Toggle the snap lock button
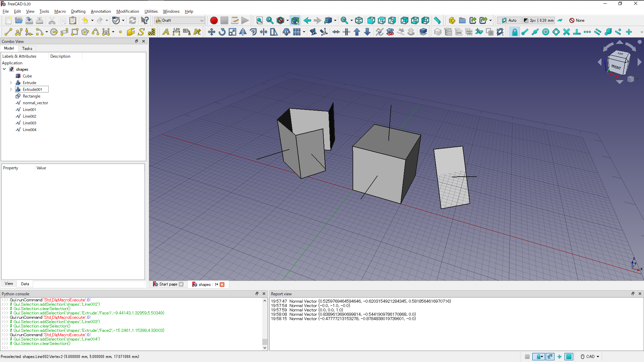 [x=515, y=32]
